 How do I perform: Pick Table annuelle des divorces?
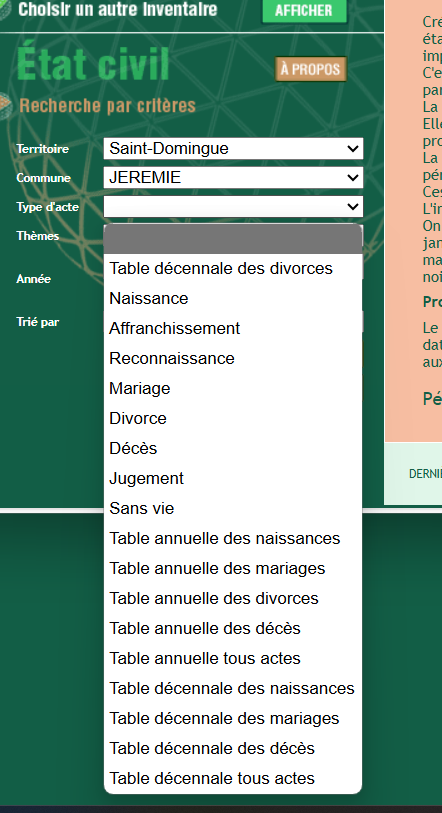233,599
